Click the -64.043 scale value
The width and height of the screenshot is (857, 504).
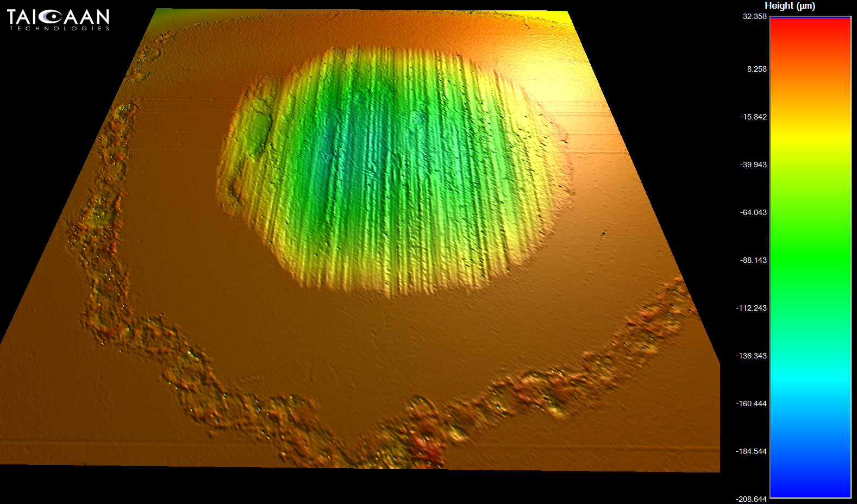753,212
